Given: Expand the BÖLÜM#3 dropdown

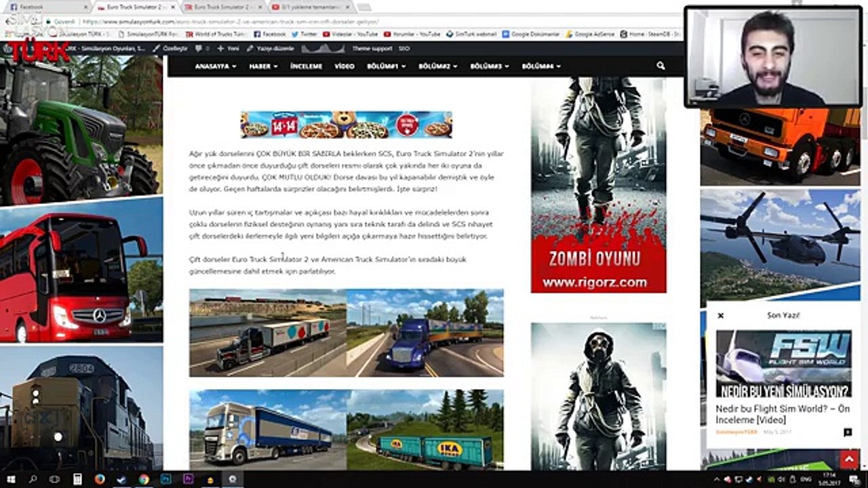Looking at the screenshot, I should tap(490, 66).
